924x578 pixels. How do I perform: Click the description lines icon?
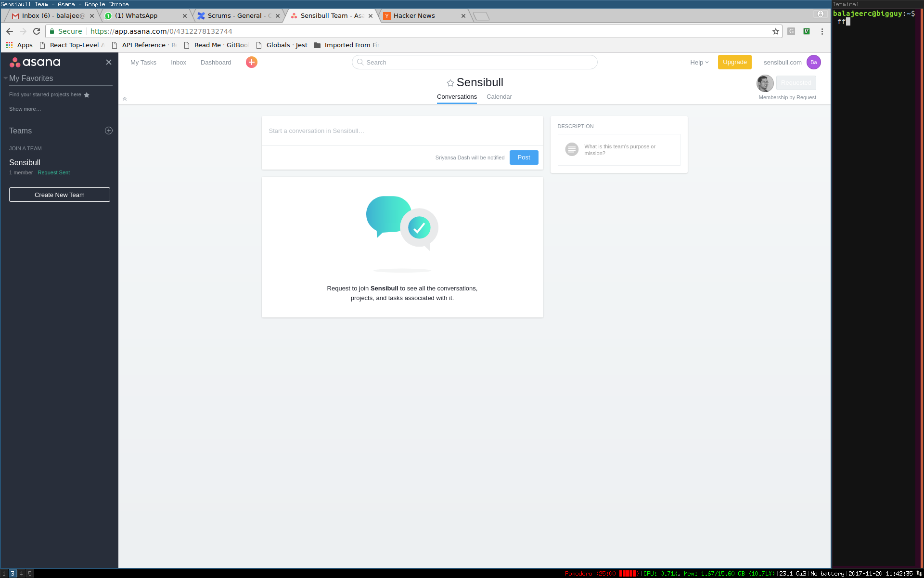572,149
